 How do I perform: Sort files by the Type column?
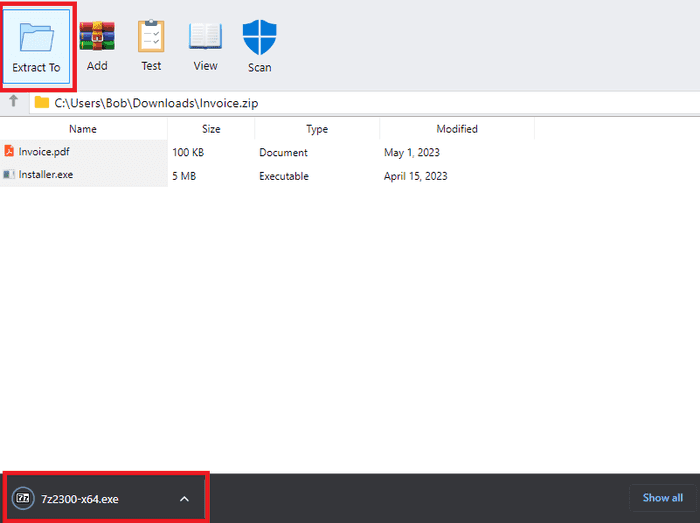coord(317,129)
